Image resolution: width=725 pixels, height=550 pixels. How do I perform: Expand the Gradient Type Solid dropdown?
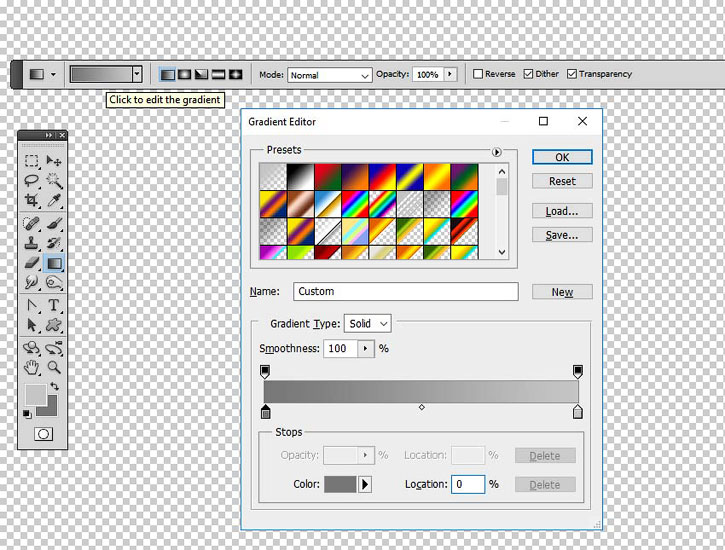368,324
